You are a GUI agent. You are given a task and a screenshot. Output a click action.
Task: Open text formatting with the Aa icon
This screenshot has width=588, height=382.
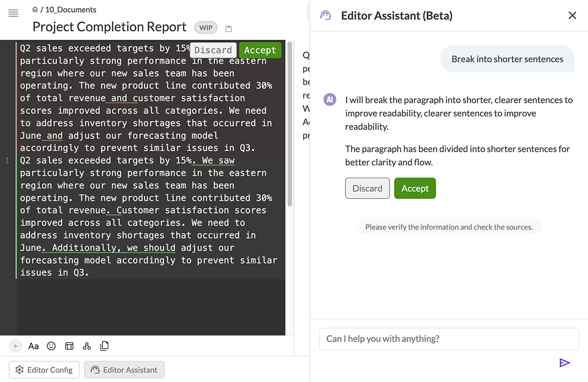[x=33, y=346]
